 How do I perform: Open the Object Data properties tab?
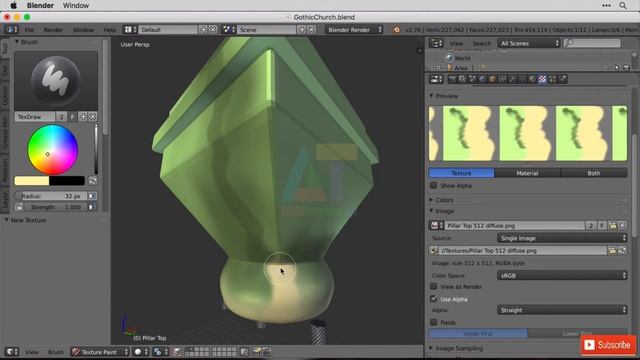522,79
